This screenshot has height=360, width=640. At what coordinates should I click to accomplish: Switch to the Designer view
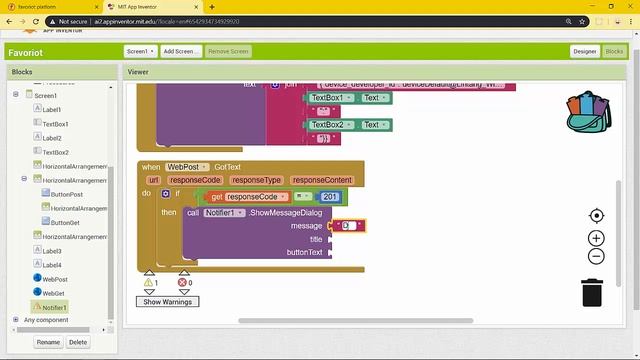click(x=584, y=51)
